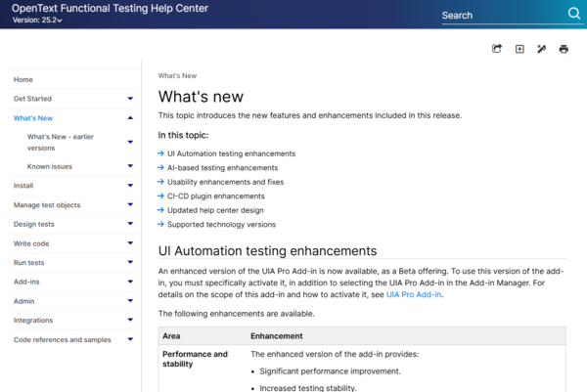Screen dimensions: 587x392
Task: Click the expand all sections icon
Action: coord(519,49)
